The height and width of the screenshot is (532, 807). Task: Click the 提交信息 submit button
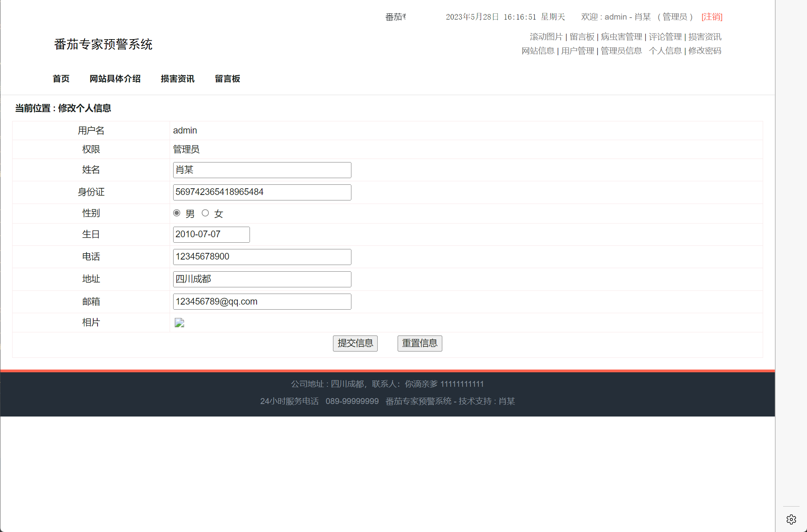pos(355,343)
